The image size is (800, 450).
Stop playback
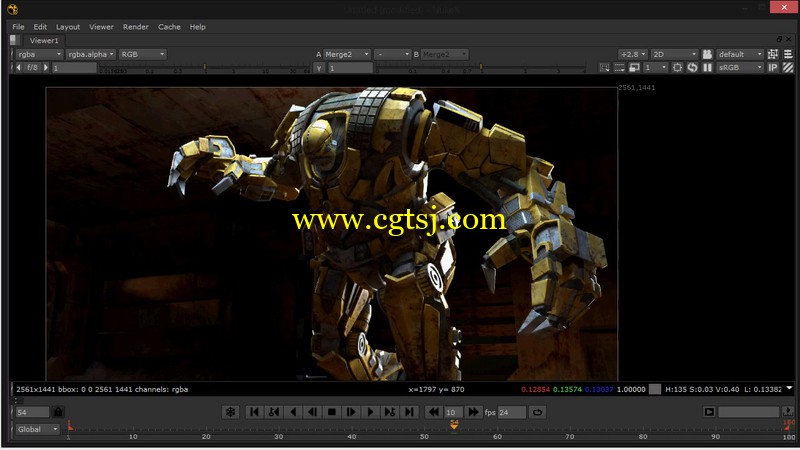coord(332,412)
